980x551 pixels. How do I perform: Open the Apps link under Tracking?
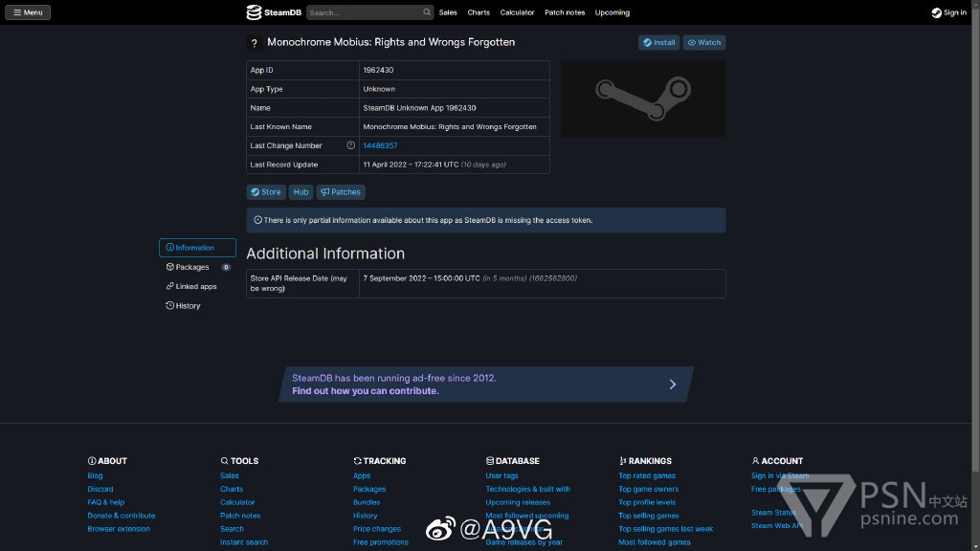click(x=362, y=475)
